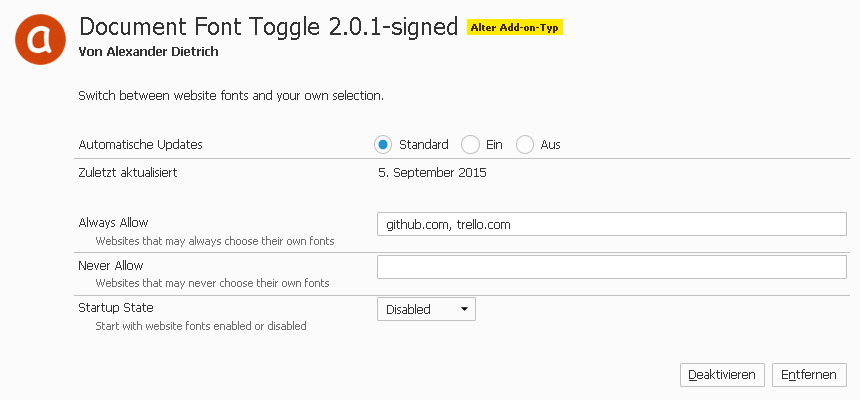Click the Zuletzt aktualisiert label
This screenshot has width=860, height=400.
[x=128, y=173]
